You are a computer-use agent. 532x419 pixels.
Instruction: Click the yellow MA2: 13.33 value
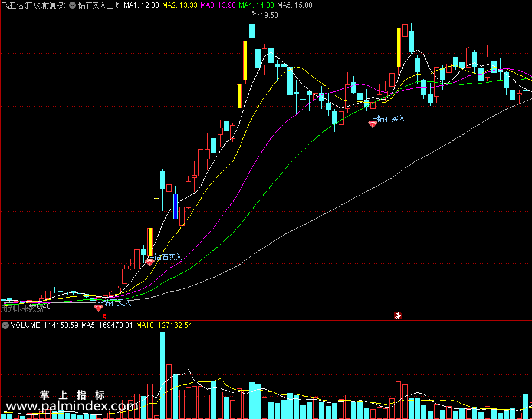[179, 5]
